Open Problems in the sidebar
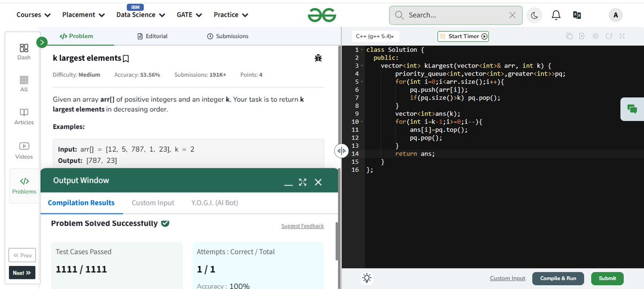644x289 pixels. point(24,185)
